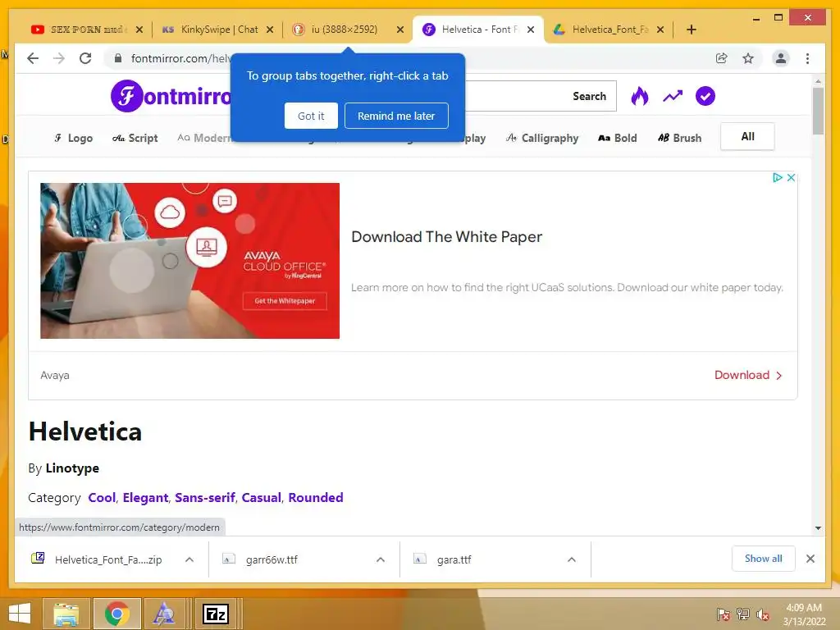Click the red Download link in ad
Image resolution: width=840 pixels, height=630 pixels.
(x=748, y=375)
